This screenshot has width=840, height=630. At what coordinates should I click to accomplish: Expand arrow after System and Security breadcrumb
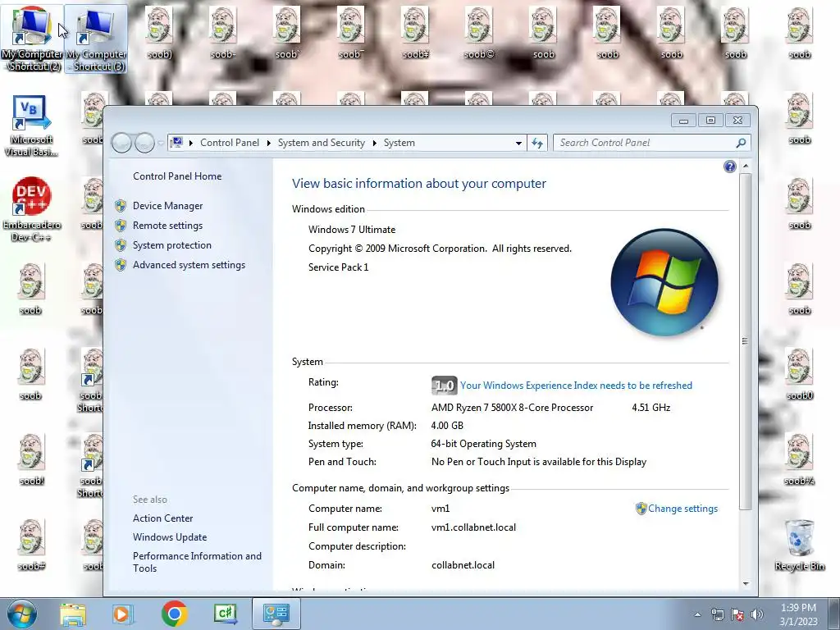374,143
